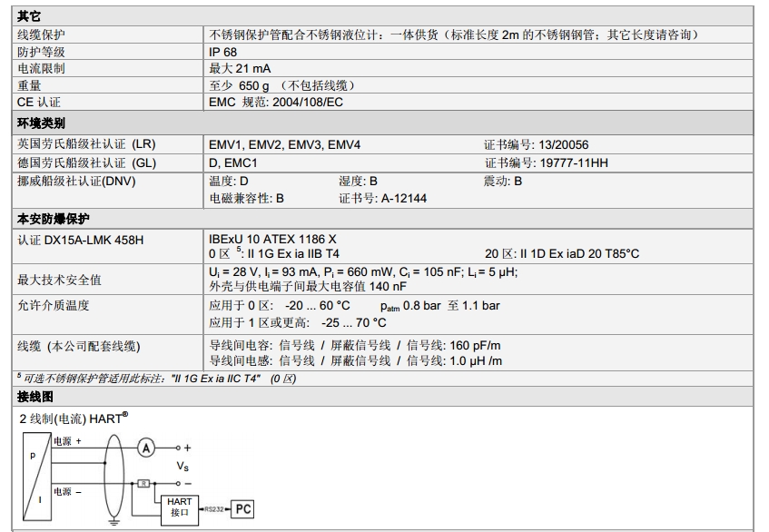Select EMC 规范: 2004/108/EC text
The width and height of the screenshot is (769, 532).
276,103
